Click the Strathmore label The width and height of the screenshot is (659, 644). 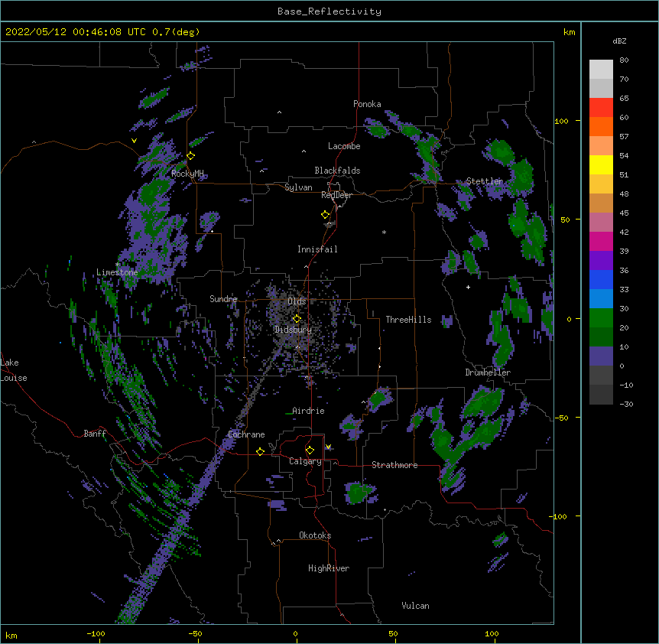point(394,465)
